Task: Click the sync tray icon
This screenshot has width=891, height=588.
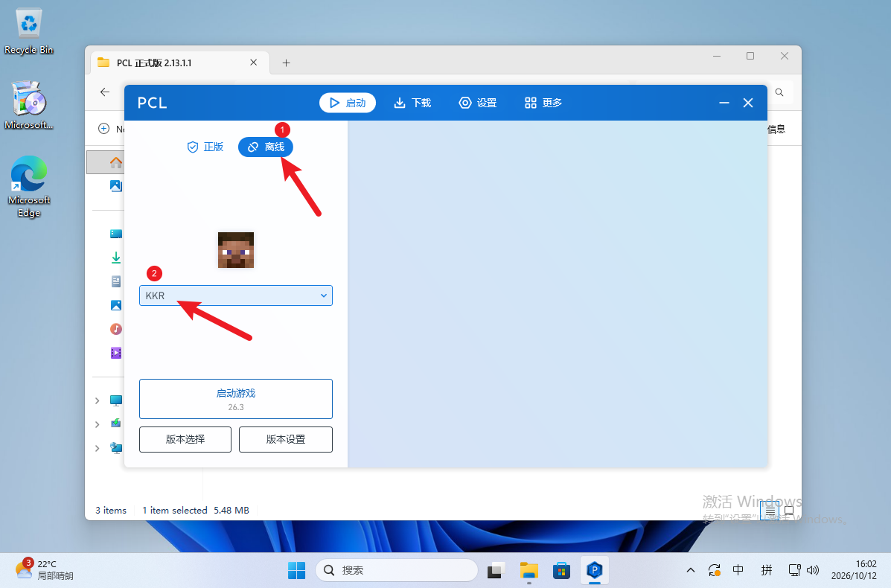Action: point(715,570)
